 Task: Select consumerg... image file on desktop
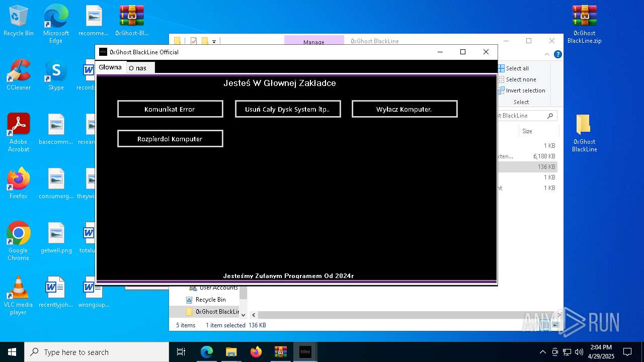click(x=56, y=184)
